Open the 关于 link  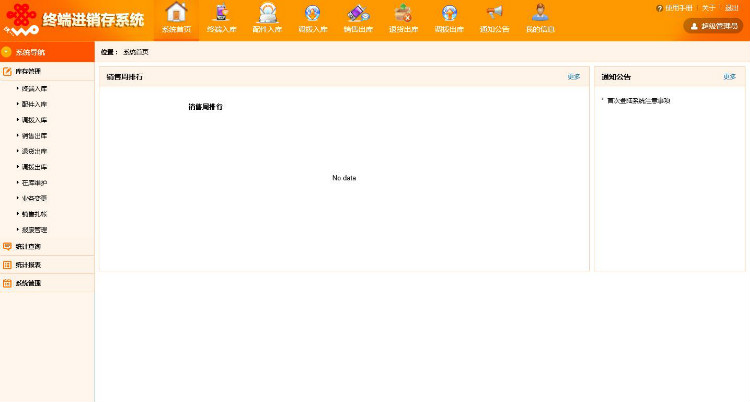708,8
